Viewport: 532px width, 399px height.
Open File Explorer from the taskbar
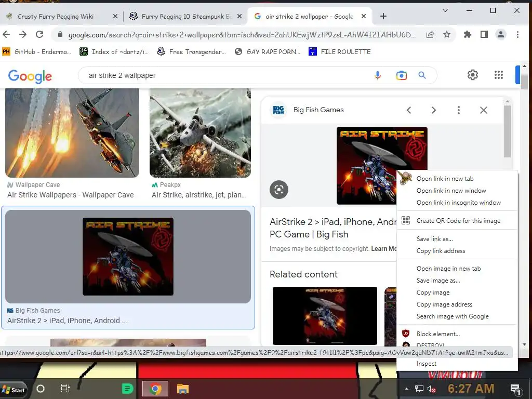tap(182, 389)
